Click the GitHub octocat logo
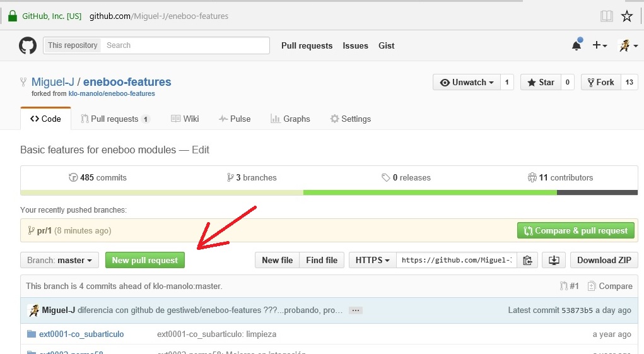 point(28,45)
